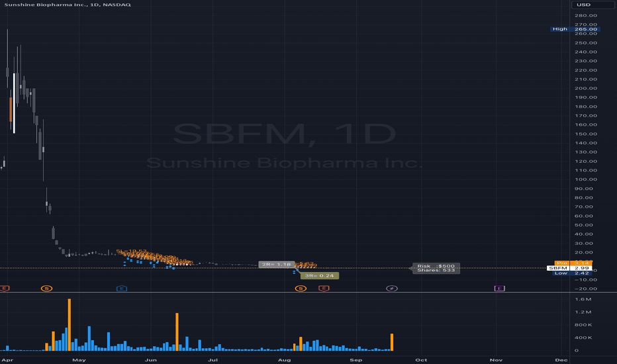The width and height of the screenshot is (617, 364).
Task: Click the Jun label on time axis
Action: tap(151, 360)
